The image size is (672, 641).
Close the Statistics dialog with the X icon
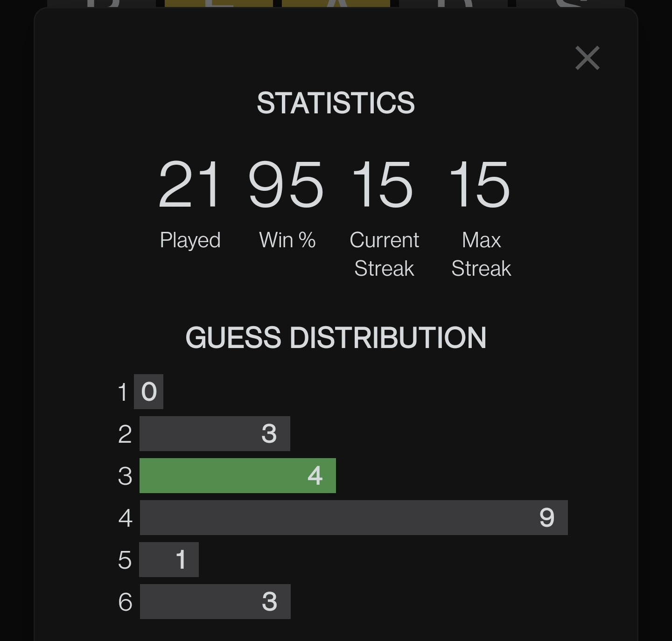[x=587, y=58]
